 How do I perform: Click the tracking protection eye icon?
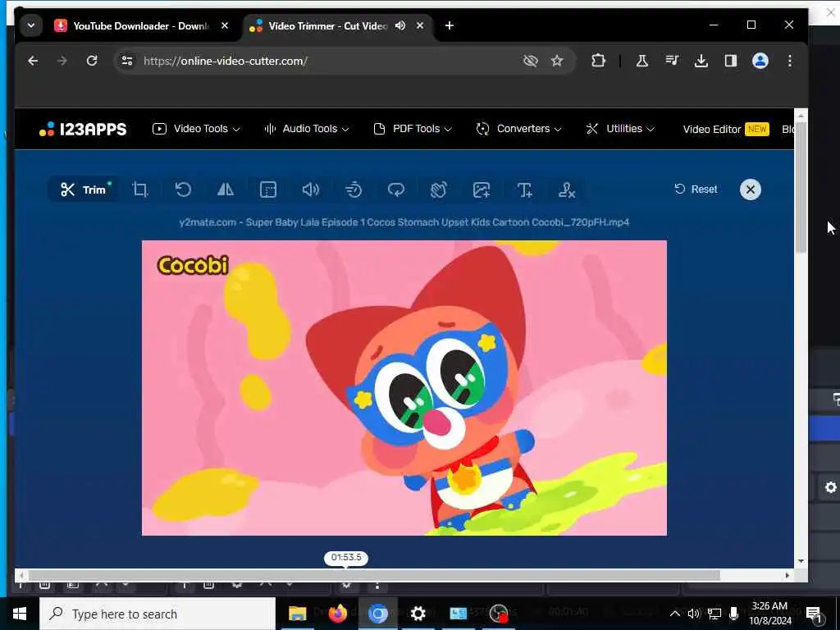pyautogui.click(x=531, y=61)
